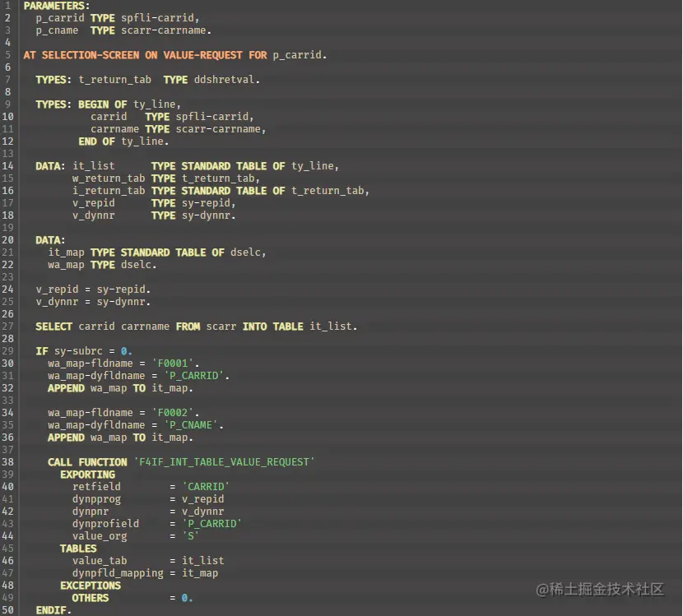Viewport: 683px width, 616px height.
Task: Click the 'F0001' string literal
Action: [x=173, y=364]
